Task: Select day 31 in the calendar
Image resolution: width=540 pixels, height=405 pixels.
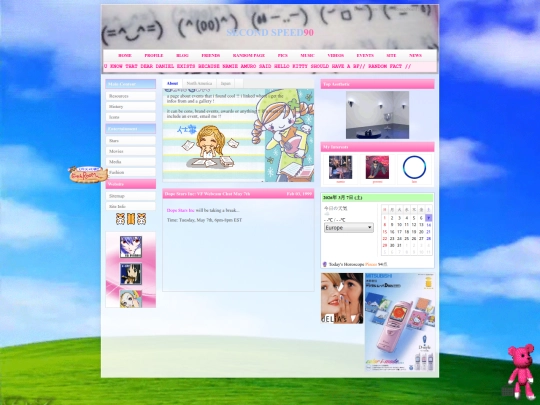Action: [x=399, y=246]
